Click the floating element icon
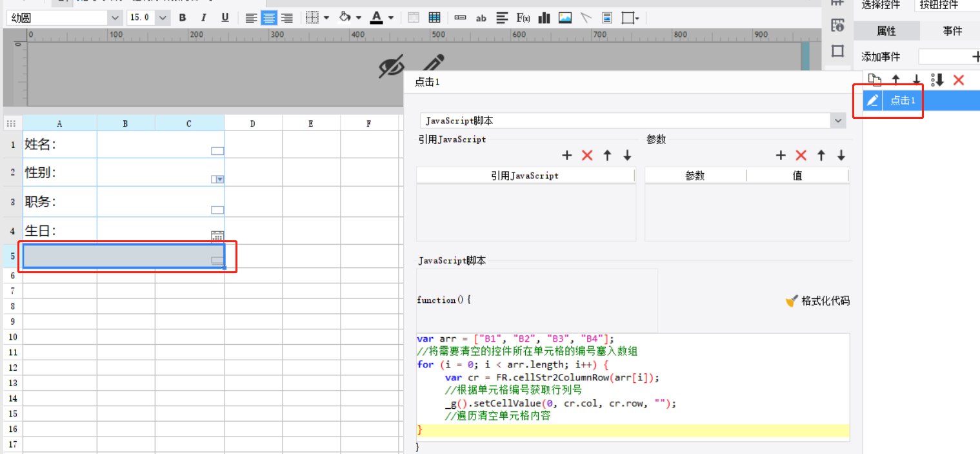980x454 pixels. [630, 18]
